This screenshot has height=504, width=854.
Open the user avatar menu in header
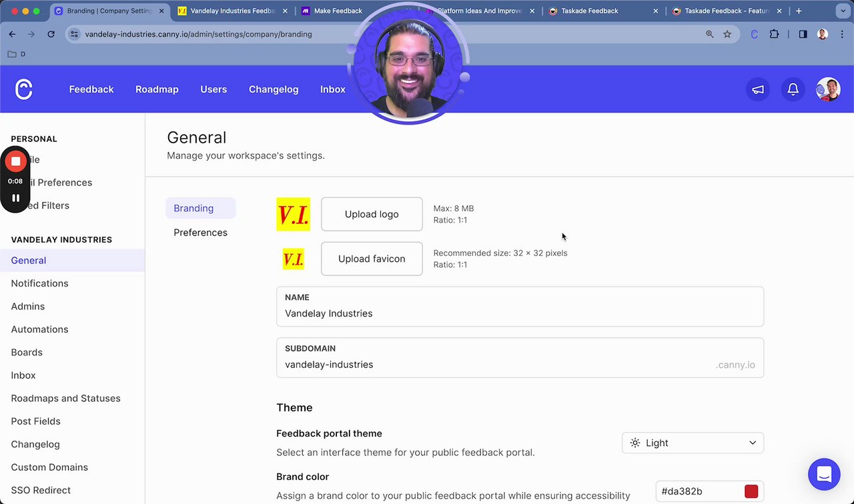pyautogui.click(x=828, y=89)
